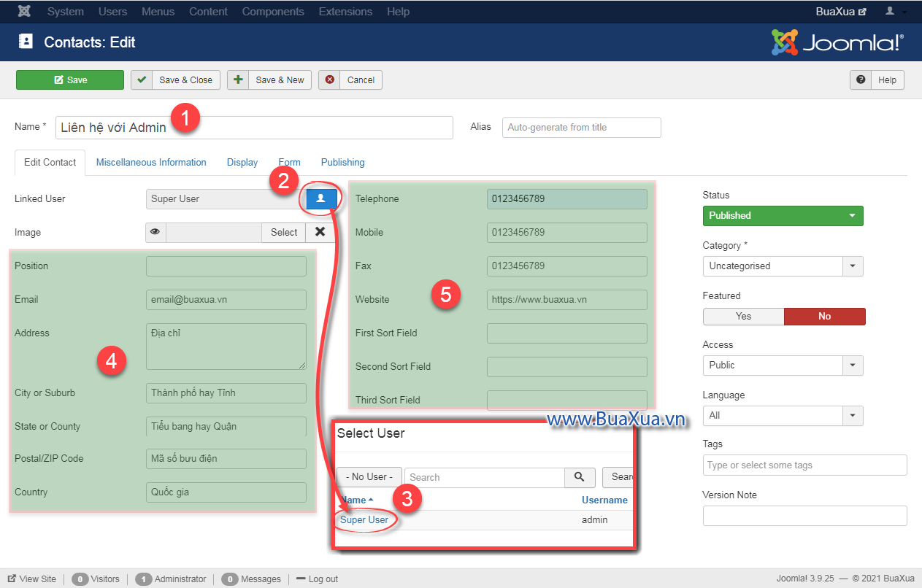This screenshot has height=588, width=922.
Task: Click the image preview eye icon
Action: pos(155,233)
